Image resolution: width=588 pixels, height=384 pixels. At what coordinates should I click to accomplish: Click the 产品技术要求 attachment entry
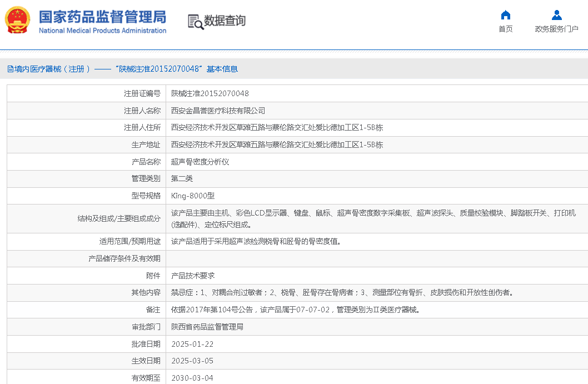pos(192,276)
